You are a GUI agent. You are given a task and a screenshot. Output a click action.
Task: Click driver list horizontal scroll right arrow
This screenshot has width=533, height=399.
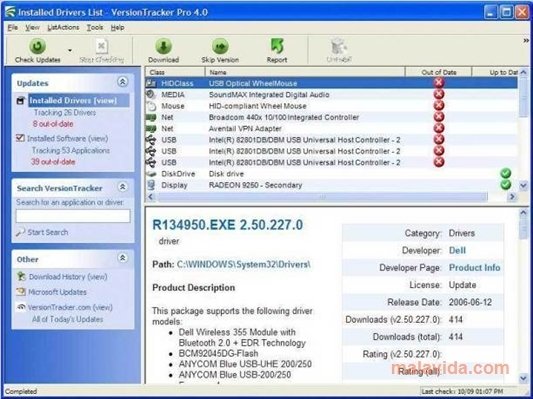pos(512,196)
